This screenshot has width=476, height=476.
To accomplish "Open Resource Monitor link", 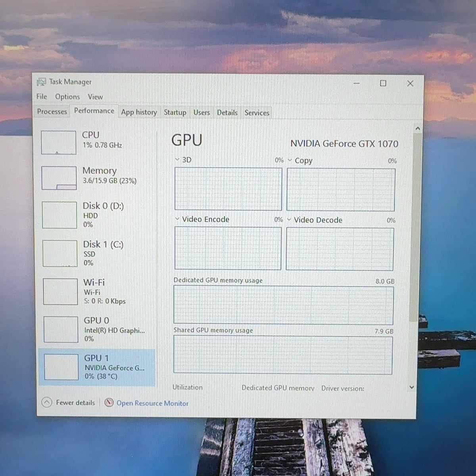I will pyautogui.click(x=153, y=403).
